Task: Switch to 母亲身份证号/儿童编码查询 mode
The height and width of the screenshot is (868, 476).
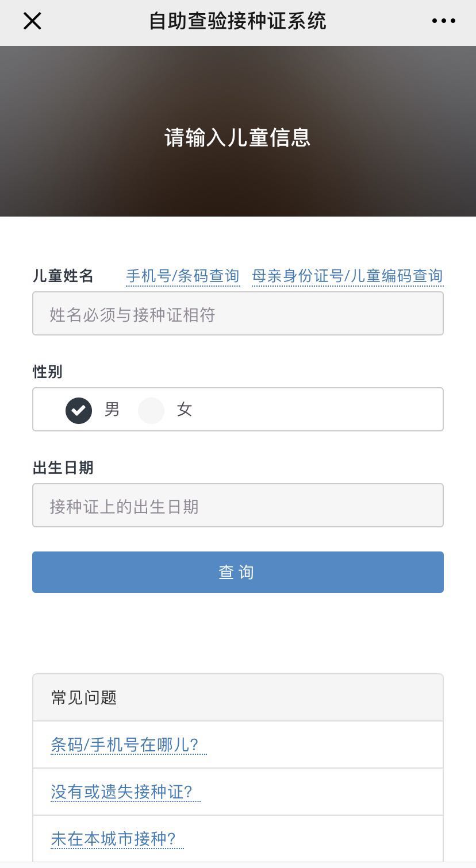Action: pyautogui.click(x=347, y=276)
